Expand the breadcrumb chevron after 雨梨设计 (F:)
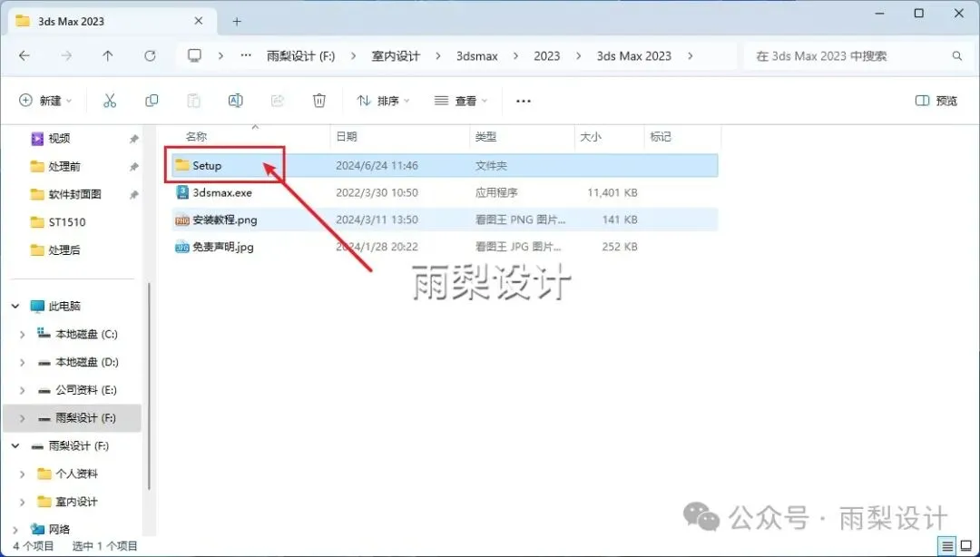980x557 pixels. (353, 55)
